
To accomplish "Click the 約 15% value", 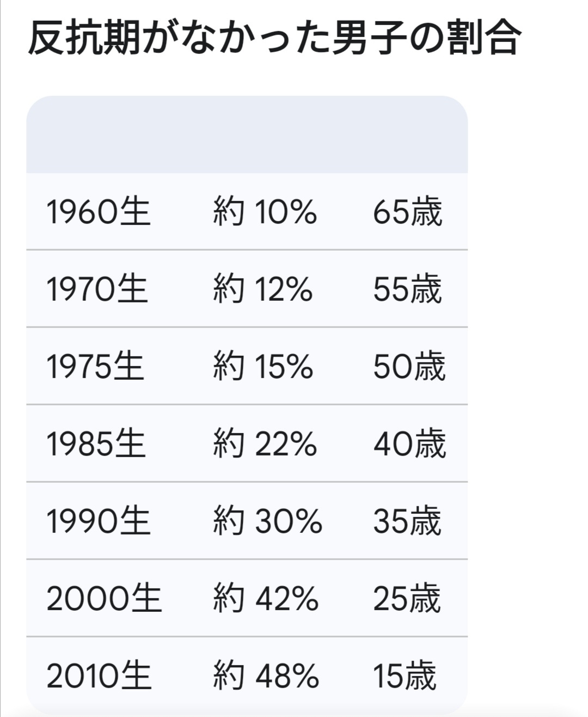I will [263, 366].
